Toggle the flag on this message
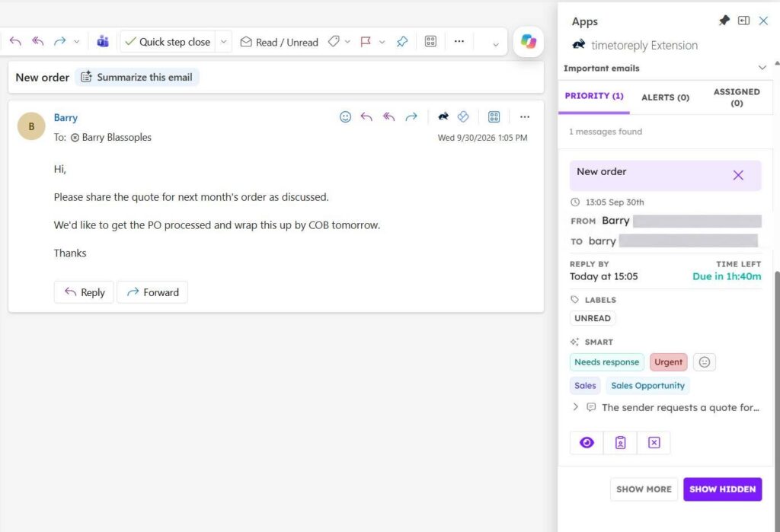780x532 pixels. (x=366, y=42)
